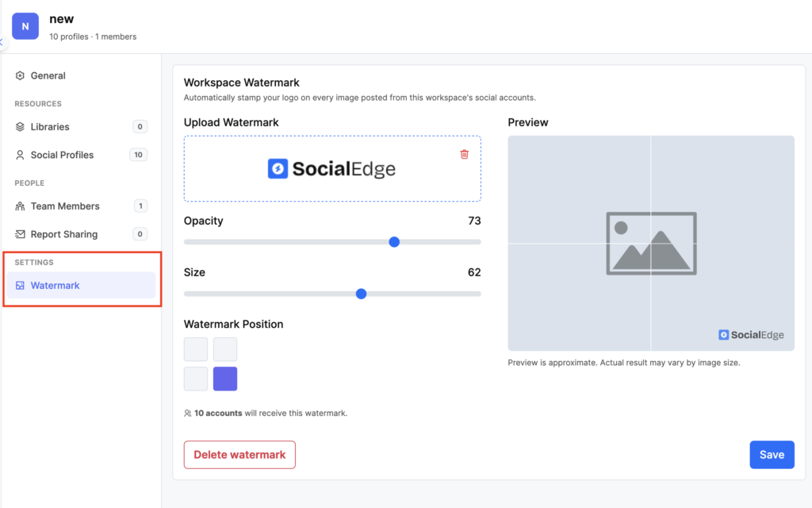Click '10 profiles · 1 members' text

tap(93, 37)
